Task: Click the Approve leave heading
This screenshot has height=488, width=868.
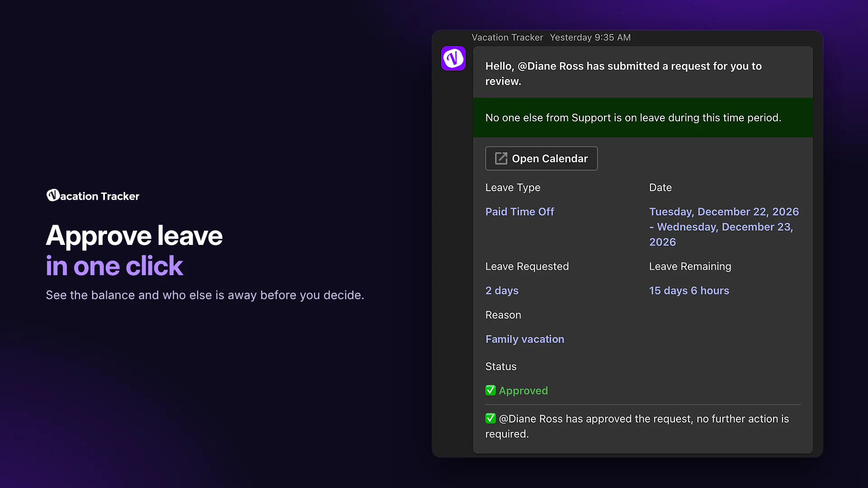Action: 134,236
